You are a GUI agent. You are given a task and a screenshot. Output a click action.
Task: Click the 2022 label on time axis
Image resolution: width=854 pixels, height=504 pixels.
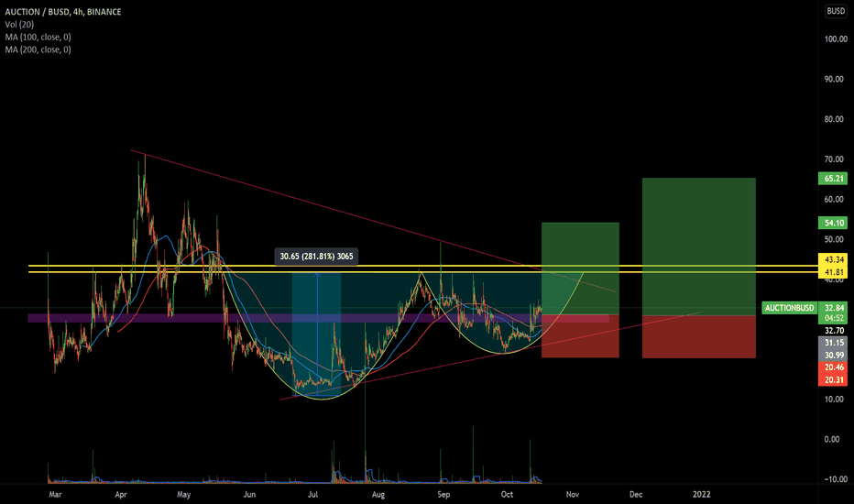(701, 495)
